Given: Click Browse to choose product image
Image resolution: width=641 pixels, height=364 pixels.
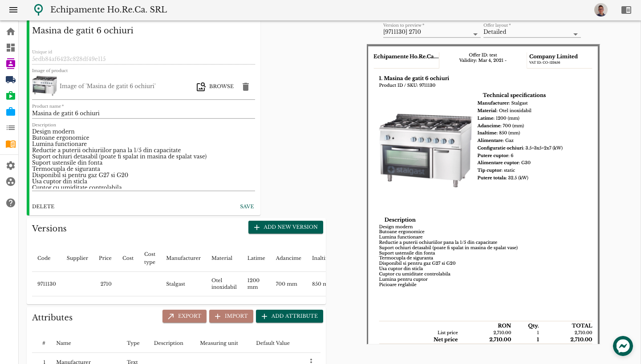Looking at the screenshot, I should pos(215,87).
